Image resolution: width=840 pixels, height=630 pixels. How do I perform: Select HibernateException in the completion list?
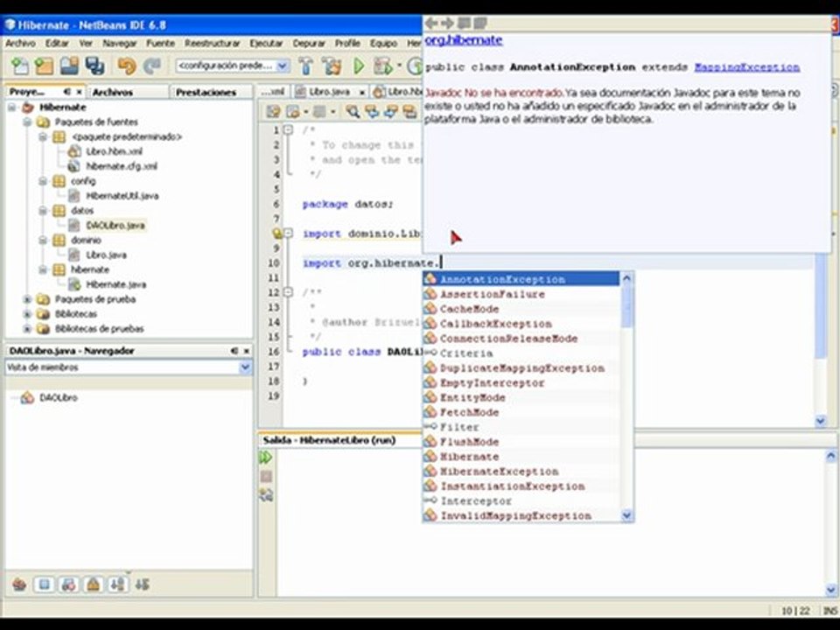pyautogui.click(x=521, y=472)
